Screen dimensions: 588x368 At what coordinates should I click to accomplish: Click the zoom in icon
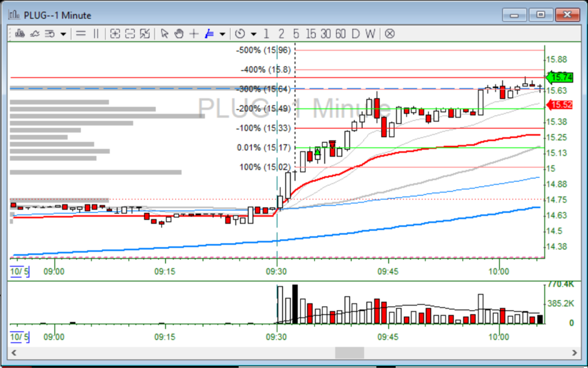point(115,34)
